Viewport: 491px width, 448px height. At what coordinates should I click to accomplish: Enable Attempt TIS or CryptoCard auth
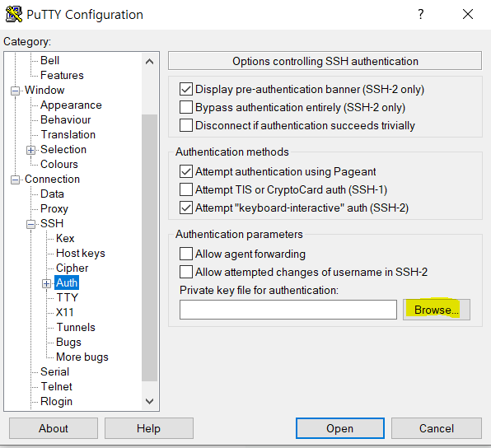[186, 189]
